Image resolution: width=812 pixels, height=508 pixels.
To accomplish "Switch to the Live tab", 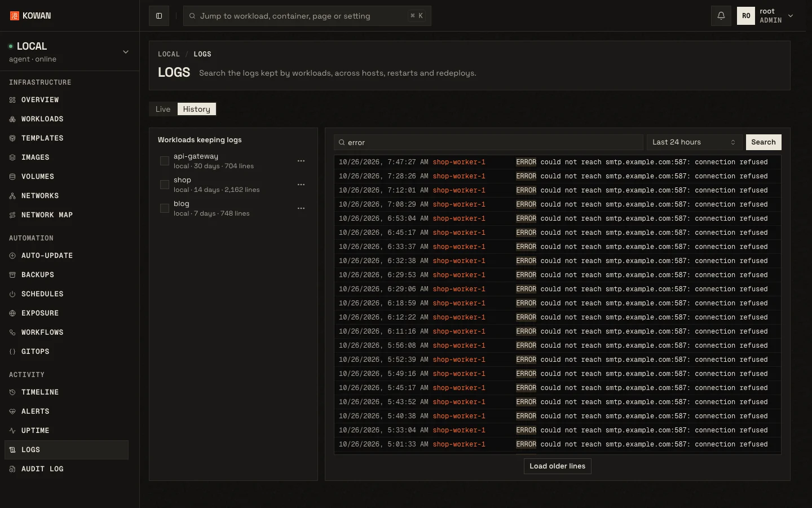I will point(163,109).
